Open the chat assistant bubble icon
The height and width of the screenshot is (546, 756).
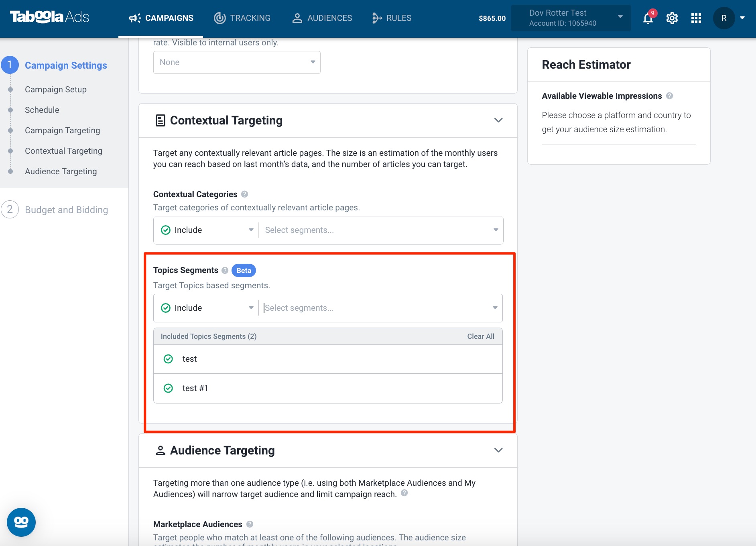tap(21, 522)
